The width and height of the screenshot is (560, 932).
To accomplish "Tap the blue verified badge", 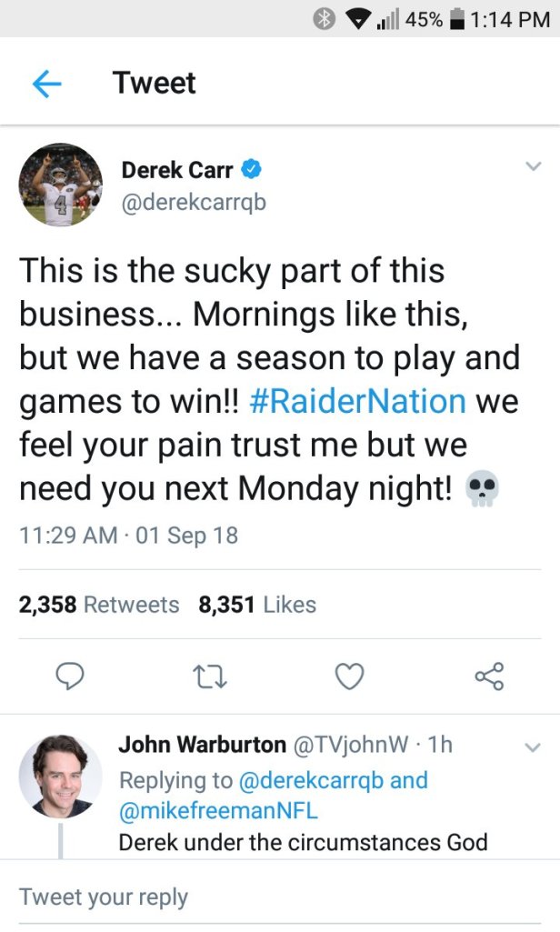I will coord(251,169).
